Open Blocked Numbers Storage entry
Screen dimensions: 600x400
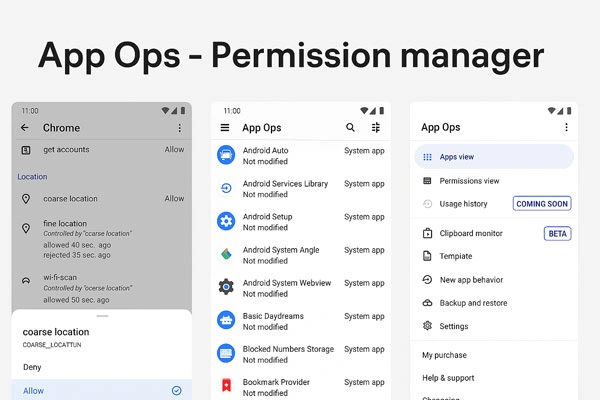pyautogui.click(x=301, y=354)
